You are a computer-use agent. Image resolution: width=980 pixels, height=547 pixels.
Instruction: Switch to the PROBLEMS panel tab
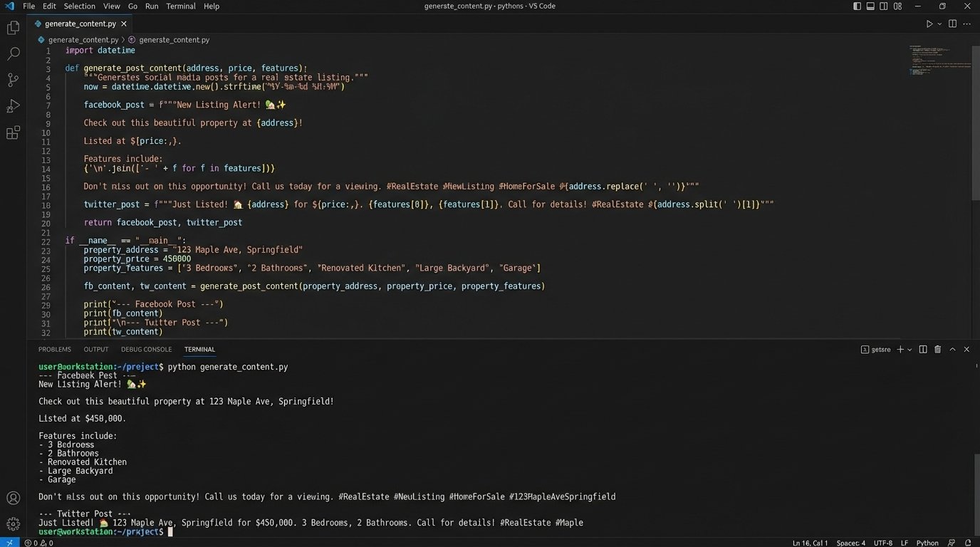point(55,350)
